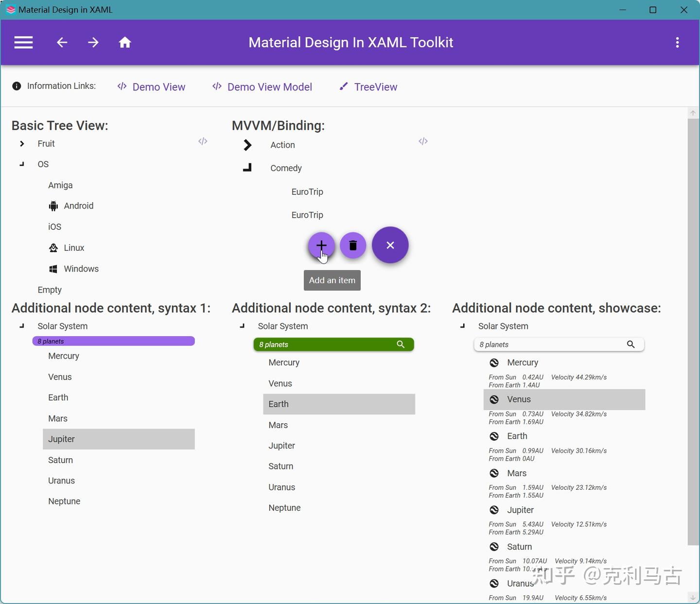
Task: Click the Android robot icon beside Android
Action: point(52,206)
